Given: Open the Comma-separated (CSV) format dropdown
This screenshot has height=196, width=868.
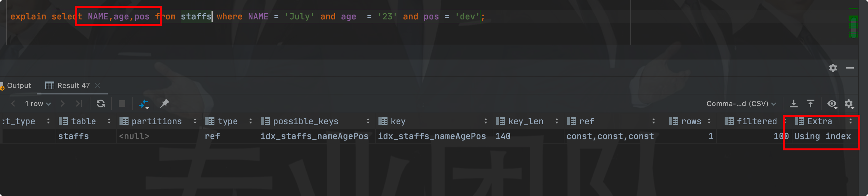Looking at the screenshot, I should 741,103.
